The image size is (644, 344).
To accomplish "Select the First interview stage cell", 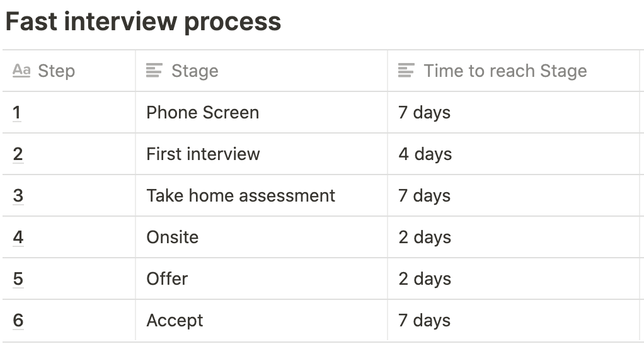I will click(262, 154).
